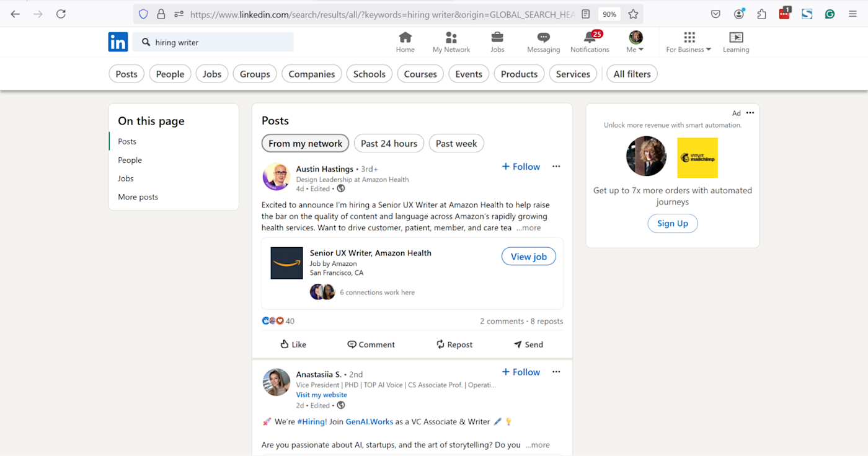Open the red extension icon with badge
Image resolution: width=868 pixels, height=456 pixels.
(785, 13)
